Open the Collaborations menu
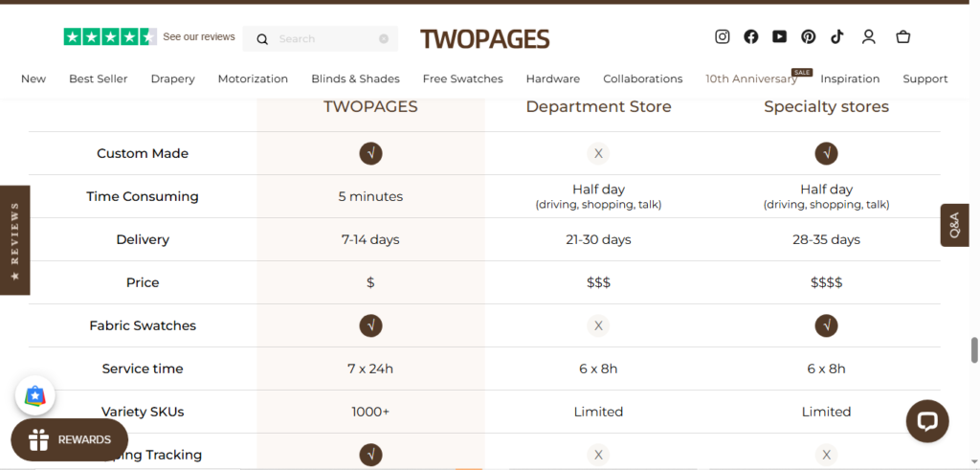Image resolution: width=980 pixels, height=470 pixels. point(642,78)
